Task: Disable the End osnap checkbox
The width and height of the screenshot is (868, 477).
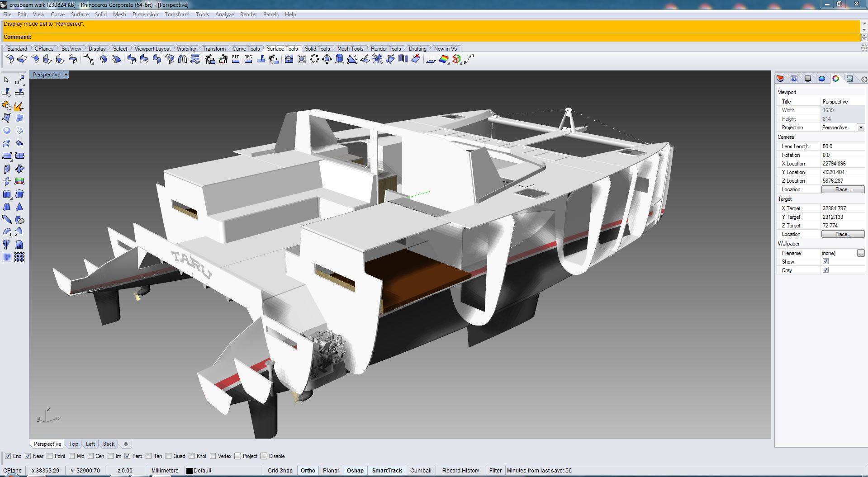Action: click(x=8, y=456)
